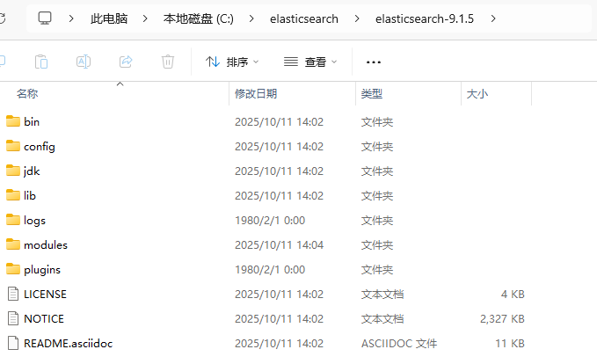Click the LICENSE text document icon
This screenshot has width=597, height=364.
(x=13, y=294)
